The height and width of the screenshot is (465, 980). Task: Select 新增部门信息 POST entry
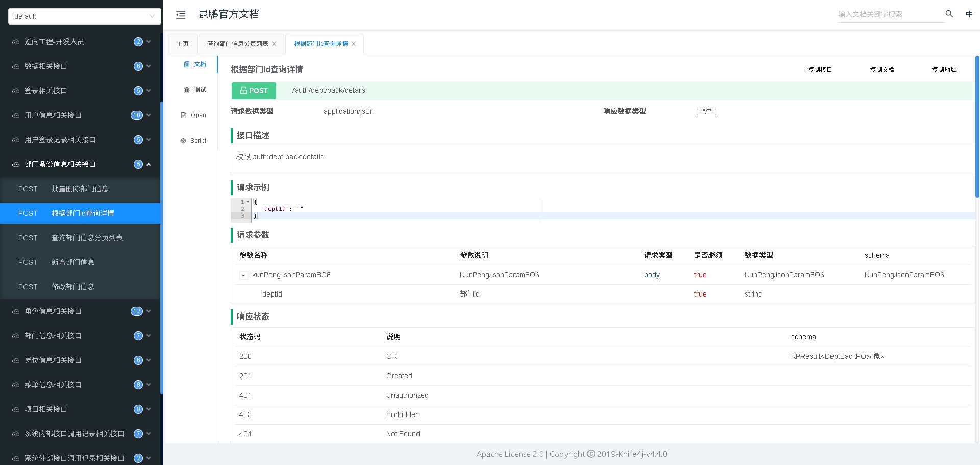click(x=72, y=262)
